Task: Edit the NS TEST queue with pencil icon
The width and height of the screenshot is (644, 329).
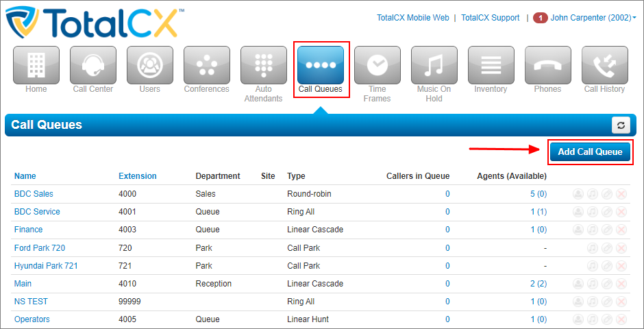Action: (606, 302)
